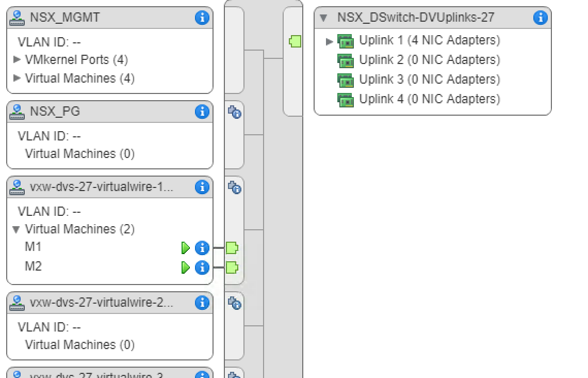Click VLAN ID text in virtualwire-2
Viewport: 588px width, 378px height.
click(49, 327)
